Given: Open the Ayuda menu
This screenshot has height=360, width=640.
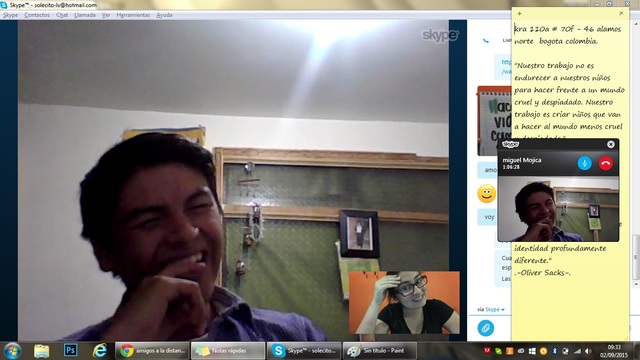Looking at the screenshot, I should point(164,15).
